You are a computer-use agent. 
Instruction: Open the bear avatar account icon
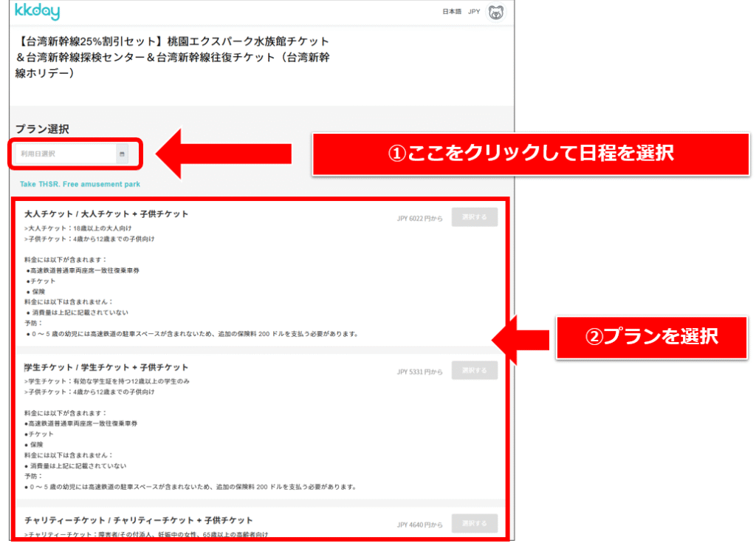tap(495, 12)
